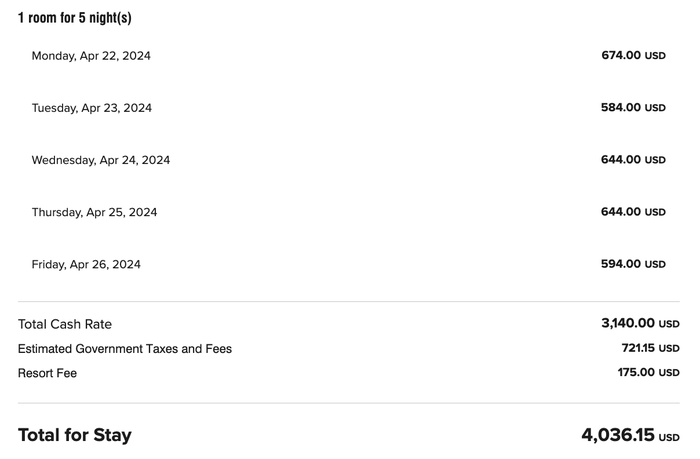The width and height of the screenshot is (700, 459).
Task: Click the 584.00 USD nightly rate
Action: (633, 108)
